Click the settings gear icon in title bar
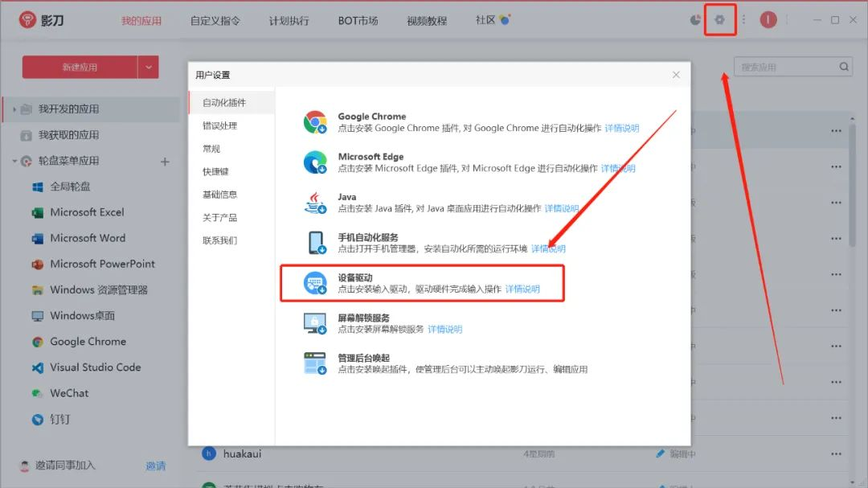 coord(719,20)
